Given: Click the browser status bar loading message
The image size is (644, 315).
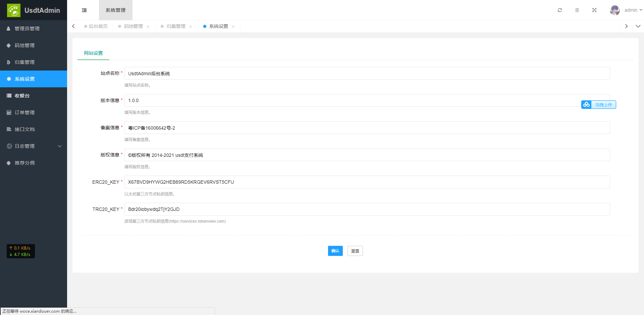Looking at the screenshot, I should pyautogui.click(x=40, y=311).
